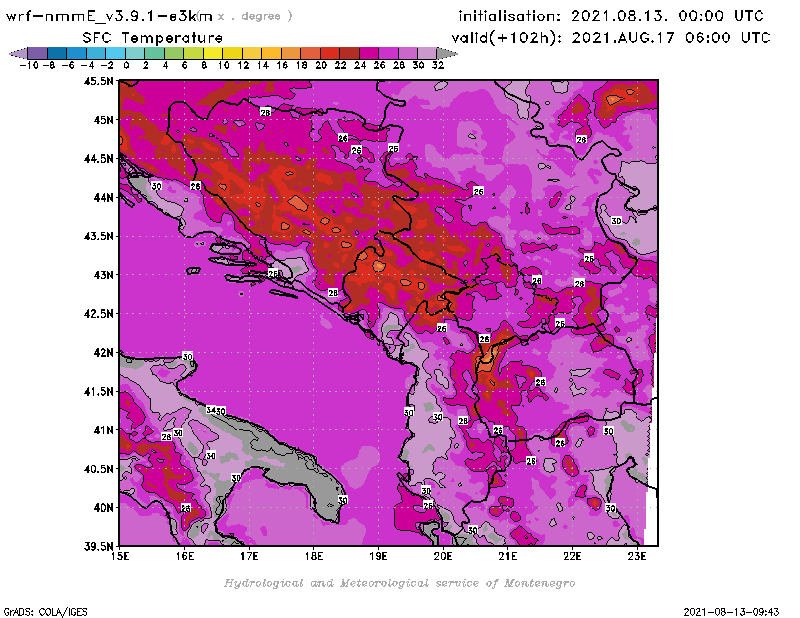Click the '43.5N' latitude label
The height and width of the screenshot is (618, 800).
point(98,236)
